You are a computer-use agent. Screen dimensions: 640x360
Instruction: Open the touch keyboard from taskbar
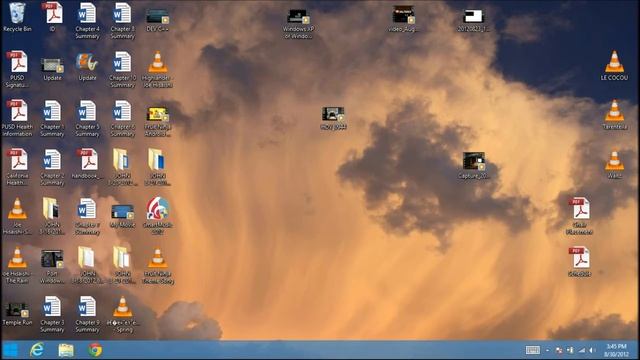coord(533,350)
